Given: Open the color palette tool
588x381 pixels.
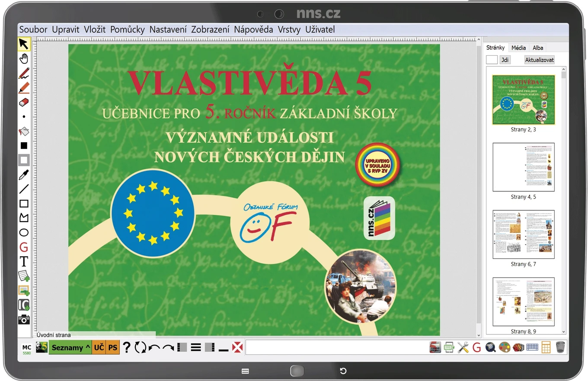Looking at the screenshot, I should (x=504, y=347).
